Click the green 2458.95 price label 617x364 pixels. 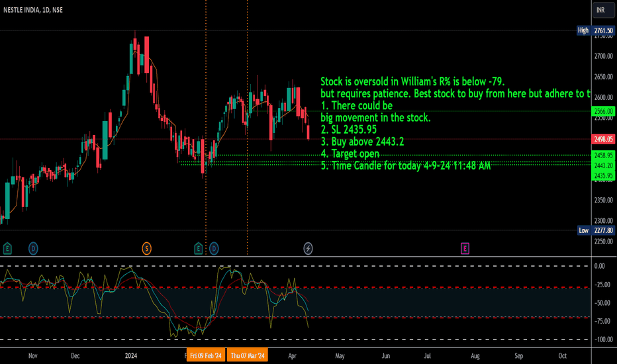603,156
